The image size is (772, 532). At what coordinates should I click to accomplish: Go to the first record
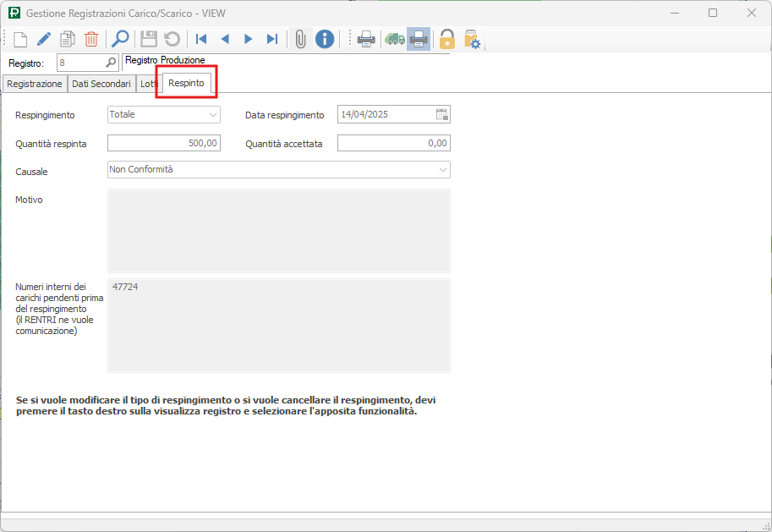[201, 39]
